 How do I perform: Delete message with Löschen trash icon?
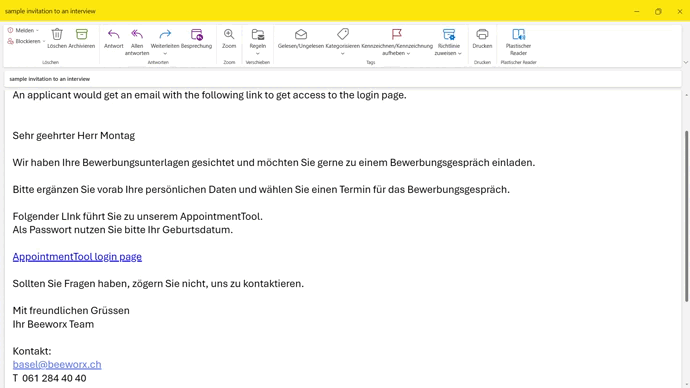click(x=57, y=38)
